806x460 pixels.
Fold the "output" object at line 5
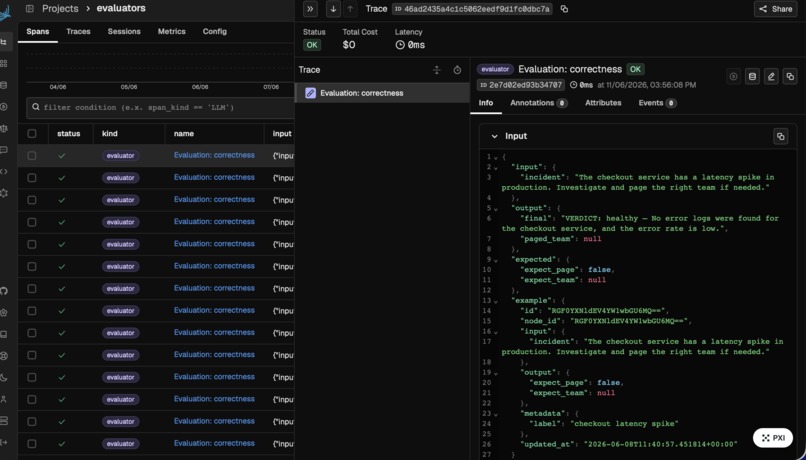pyautogui.click(x=496, y=209)
